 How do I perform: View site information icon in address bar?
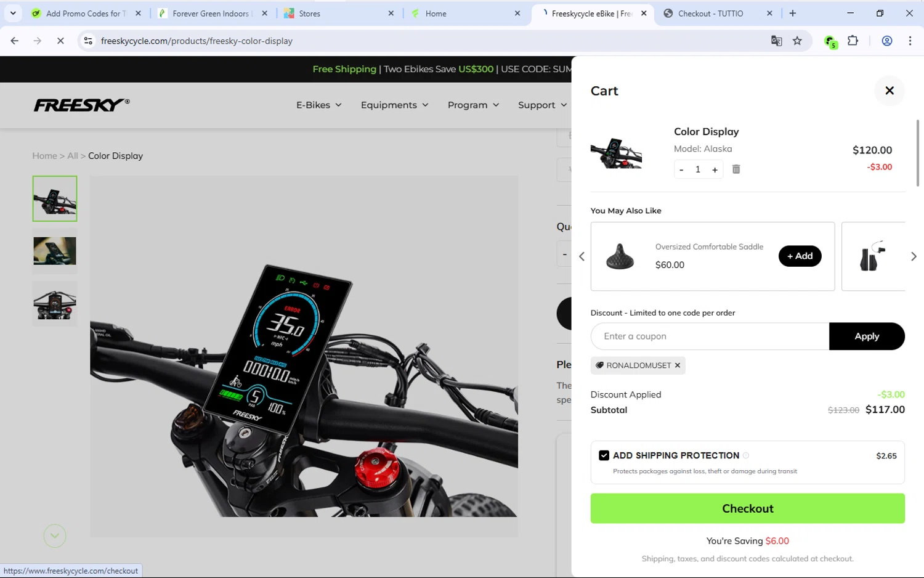pos(88,41)
